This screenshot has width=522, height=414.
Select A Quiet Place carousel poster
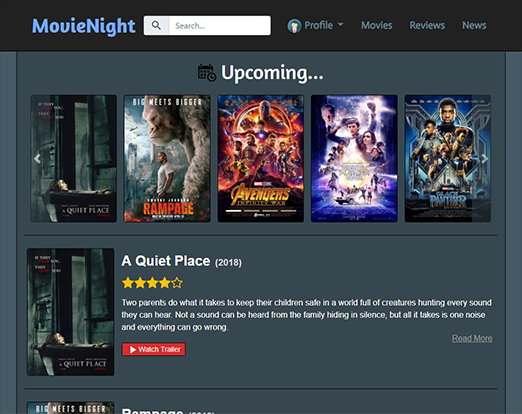tap(74, 158)
